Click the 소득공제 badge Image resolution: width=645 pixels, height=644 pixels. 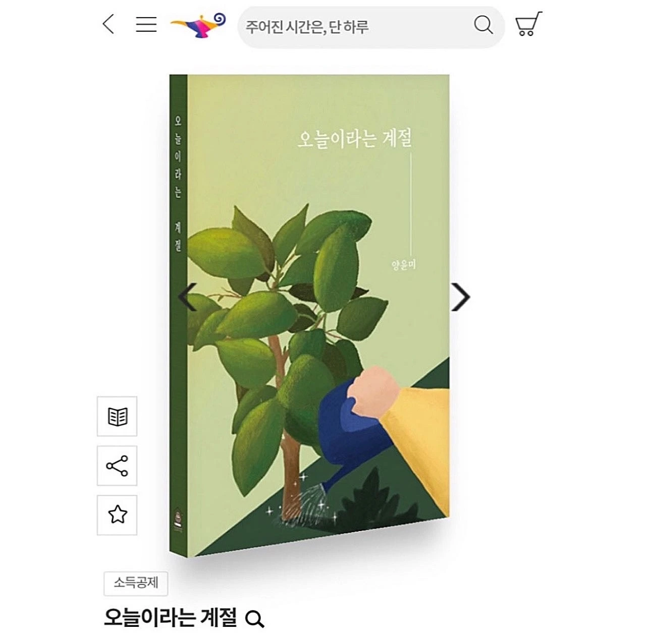[x=136, y=583]
